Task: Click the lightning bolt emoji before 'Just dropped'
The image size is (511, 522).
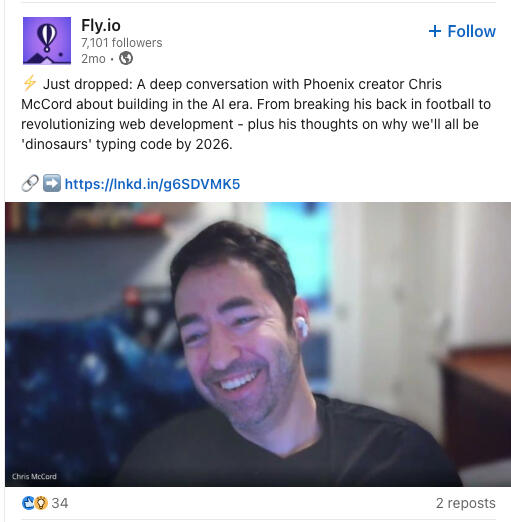Action: [x=30, y=83]
